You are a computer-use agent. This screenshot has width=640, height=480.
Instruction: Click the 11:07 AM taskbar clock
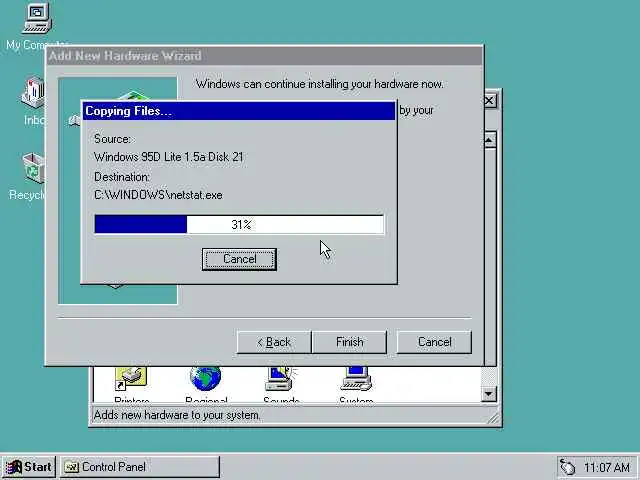607,467
